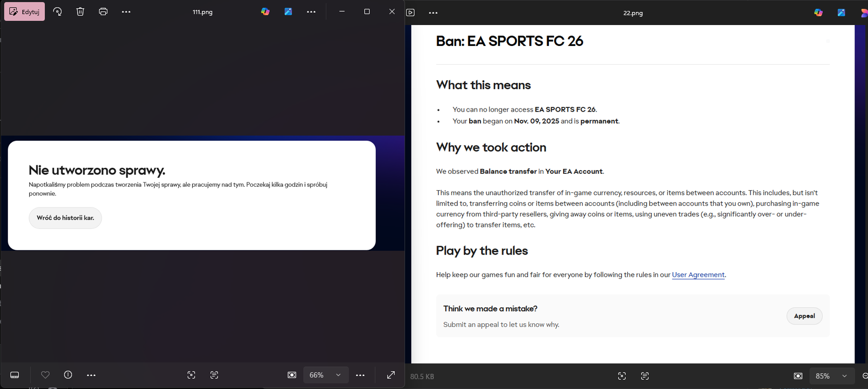Print the 111.png image
This screenshot has width=868, height=389.
(103, 11)
